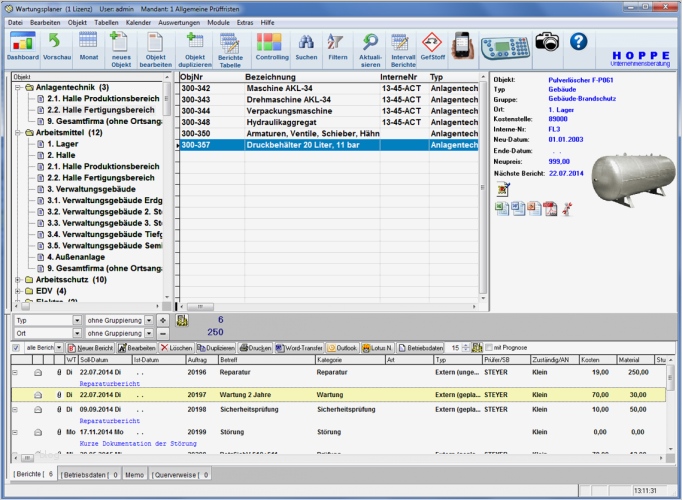
Task: Open the Typ grouping dropdown
Action: pyautogui.click(x=76, y=320)
